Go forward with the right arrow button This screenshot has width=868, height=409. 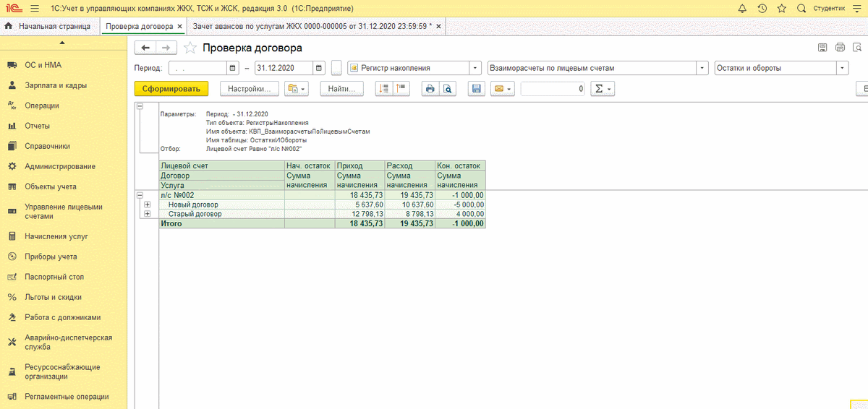pos(166,48)
